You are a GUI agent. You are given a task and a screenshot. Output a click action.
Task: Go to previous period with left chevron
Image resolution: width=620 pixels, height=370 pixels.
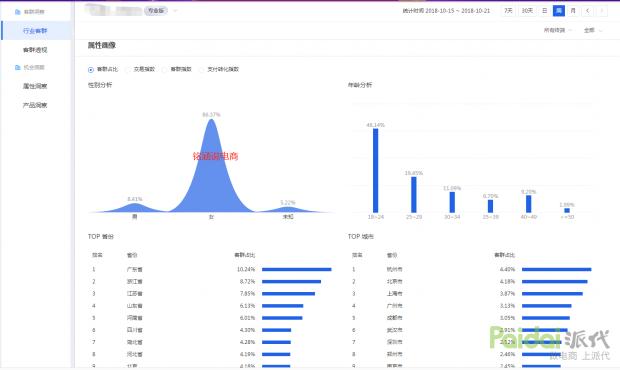(588, 11)
